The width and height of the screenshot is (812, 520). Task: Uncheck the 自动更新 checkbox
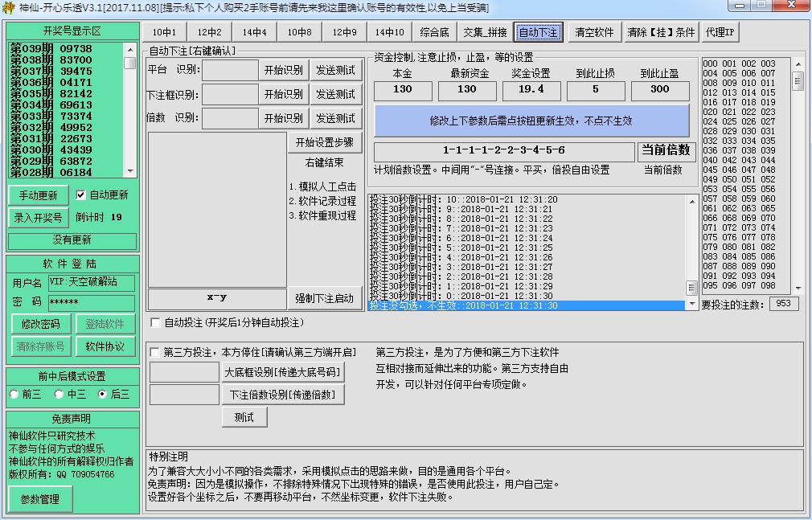click(x=80, y=194)
